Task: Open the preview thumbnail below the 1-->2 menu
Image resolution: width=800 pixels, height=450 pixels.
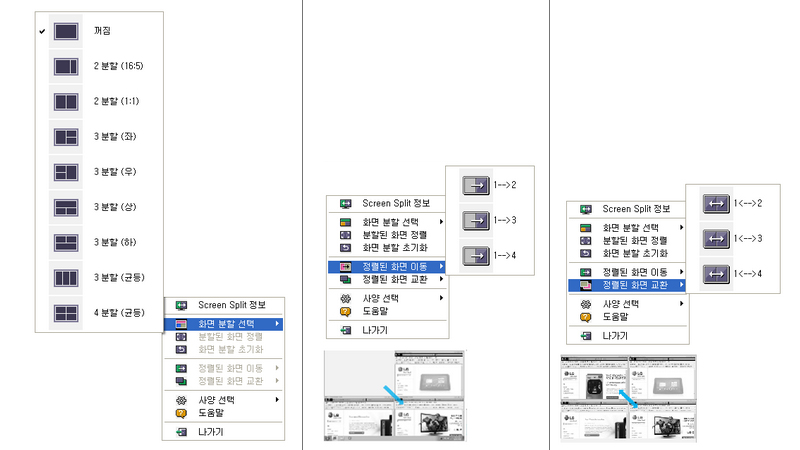Action: tap(395, 395)
